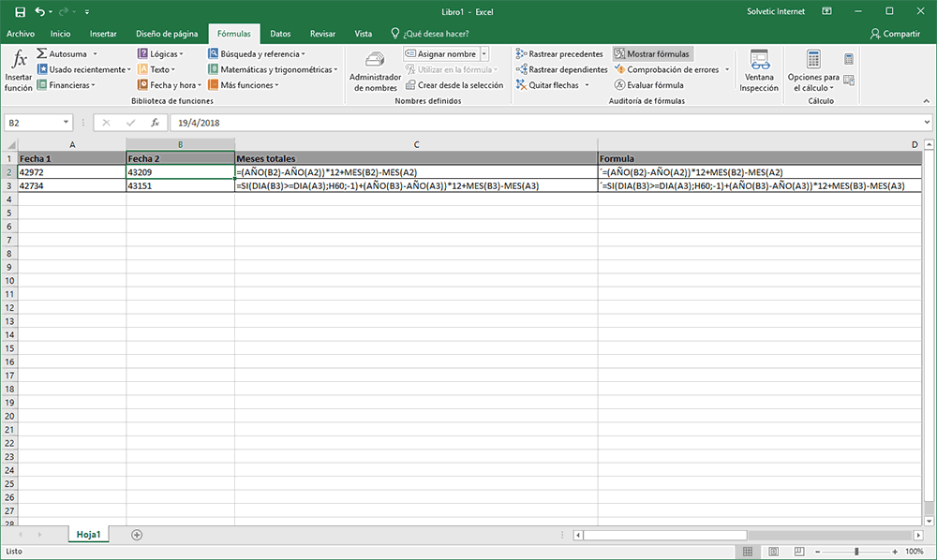Click zoom in plus button

point(895,551)
